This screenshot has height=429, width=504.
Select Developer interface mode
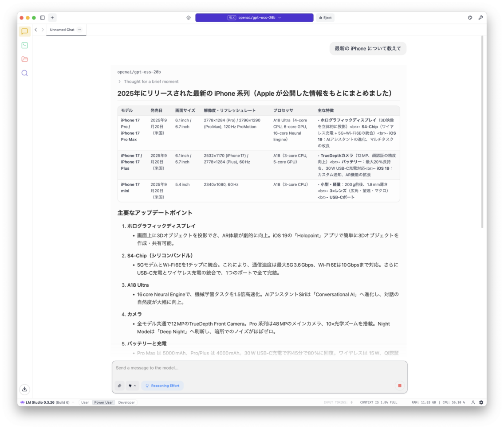click(x=126, y=402)
